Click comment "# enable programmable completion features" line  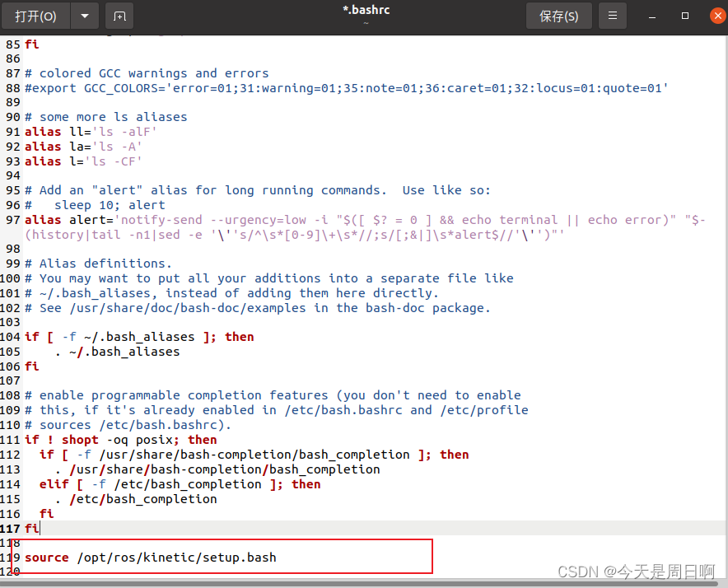pos(273,396)
